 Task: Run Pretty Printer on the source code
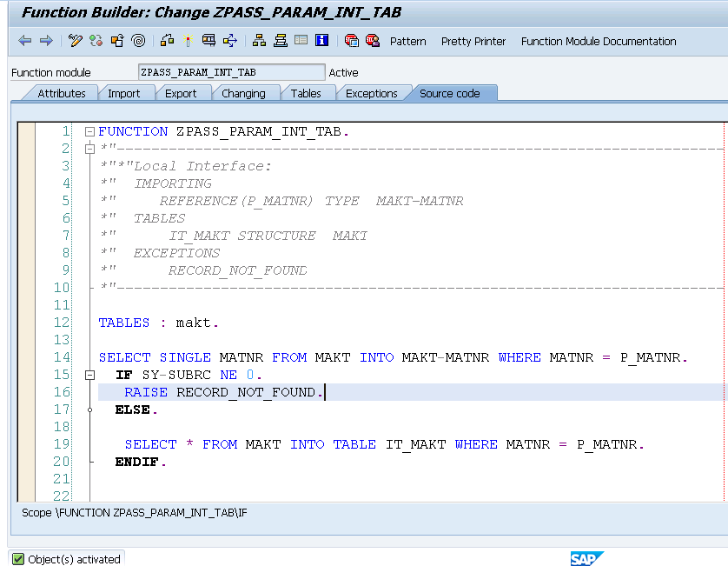473,41
